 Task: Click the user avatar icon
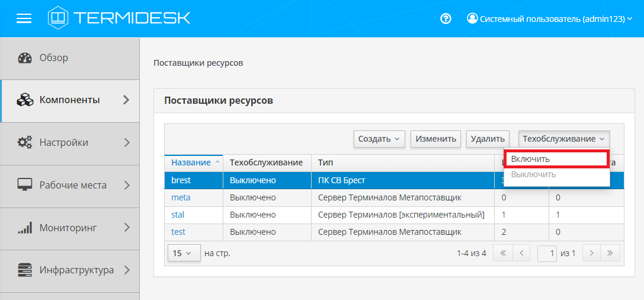click(472, 18)
